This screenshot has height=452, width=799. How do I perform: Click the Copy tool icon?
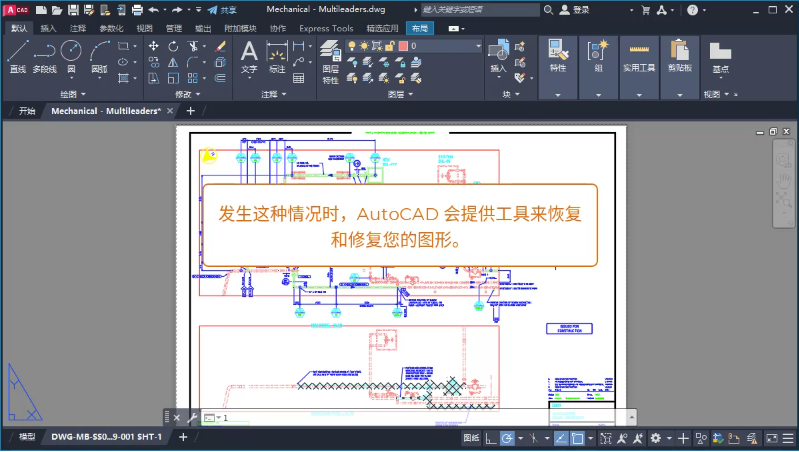[x=153, y=62]
